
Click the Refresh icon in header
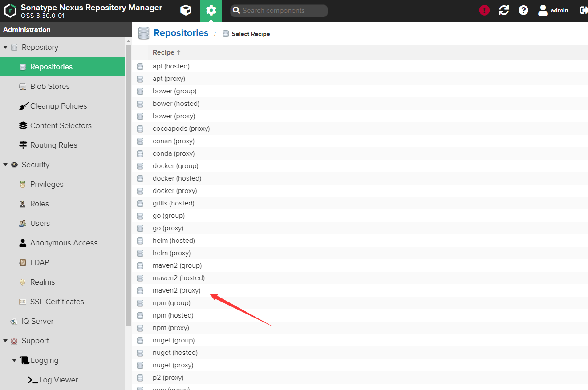pos(504,10)
